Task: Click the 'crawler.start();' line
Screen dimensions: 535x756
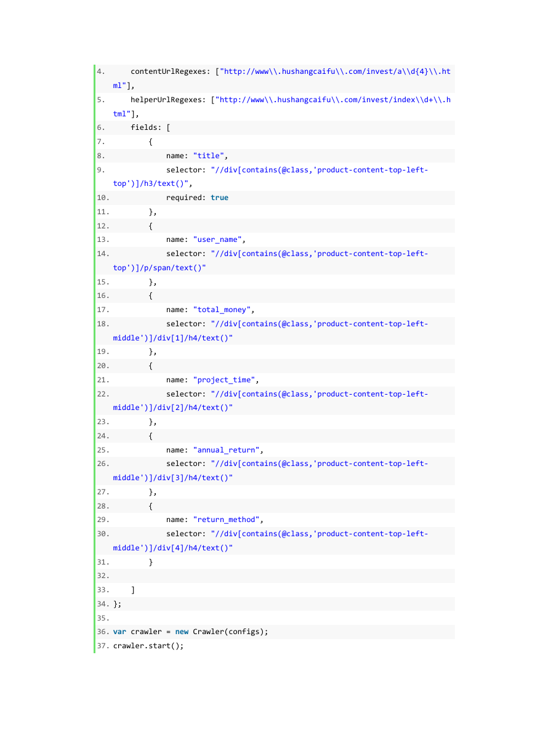Action: click(148, 646)
